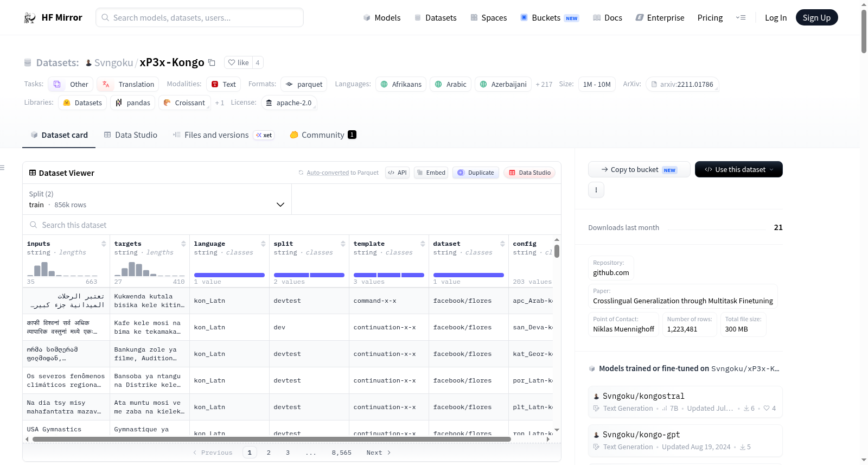Screen dimensions: 868x465
Task: Open the Community tab
Action: [323, 135]
